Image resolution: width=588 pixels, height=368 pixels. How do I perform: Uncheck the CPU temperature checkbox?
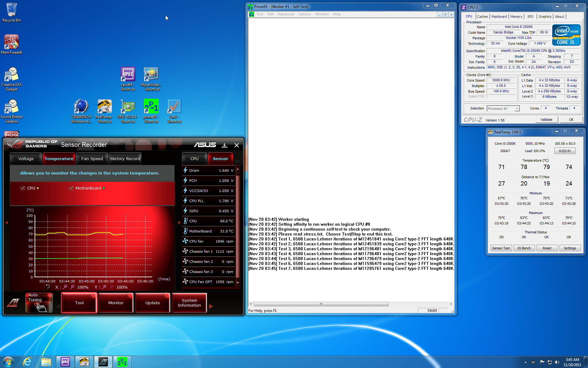[x=23, y=188]
